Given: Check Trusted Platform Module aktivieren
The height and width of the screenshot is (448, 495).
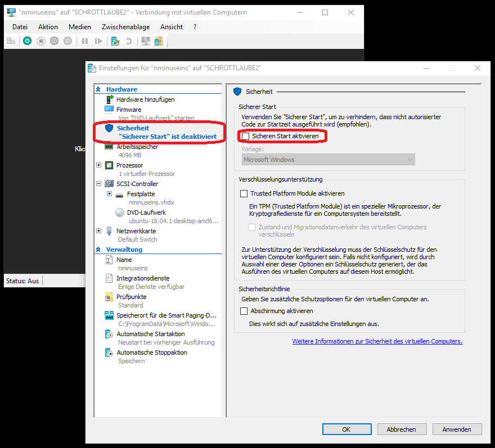Looking at the screenshot, I should (x=244, y=193).
